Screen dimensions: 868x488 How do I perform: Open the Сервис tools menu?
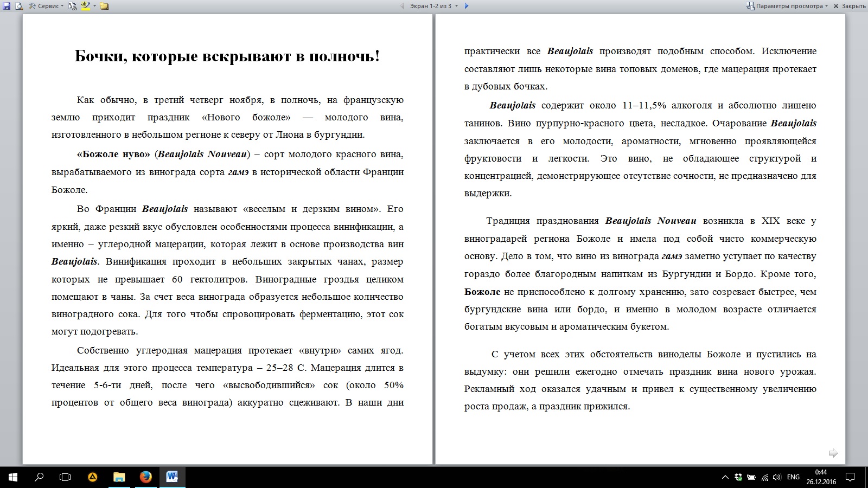click(x=46, y=6)
